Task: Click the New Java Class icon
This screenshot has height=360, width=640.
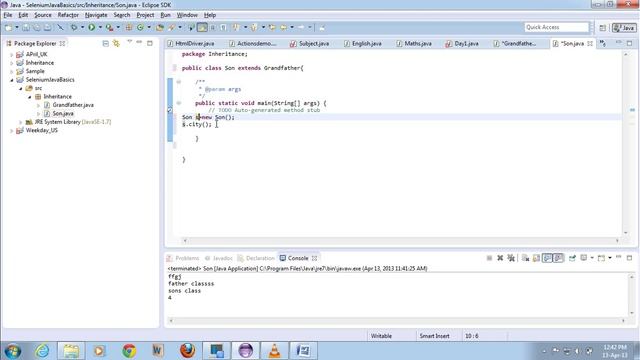Action: (x=140, y=27)
